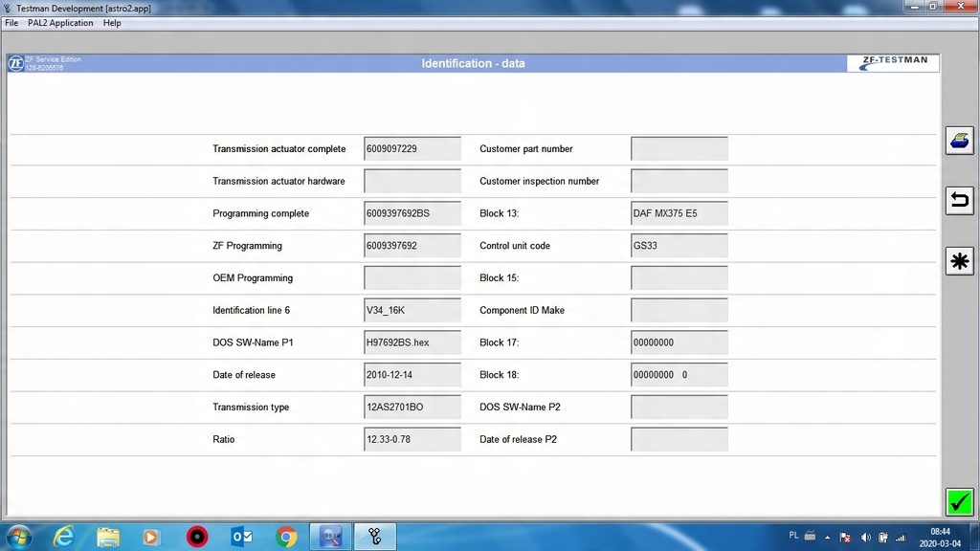The width and height of the screenshot is (980, 551).
Task: Open the File menu
Action: 11,23
